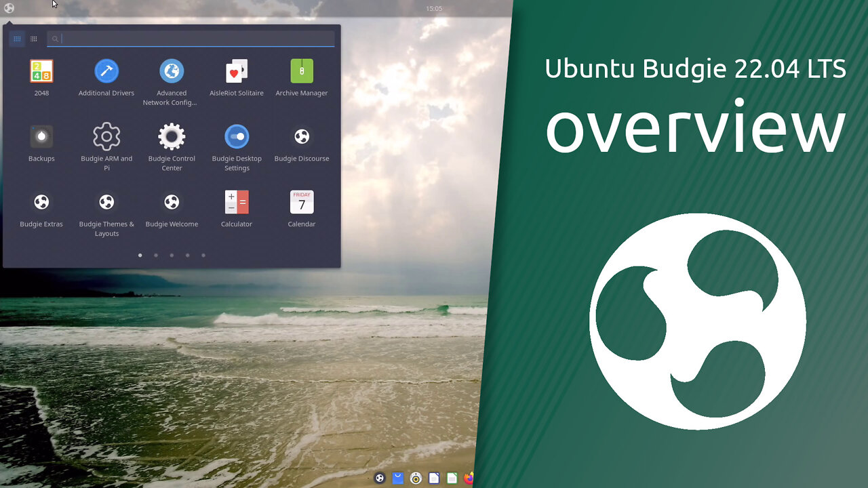The image size is (868, 488).
Task: Launch Firefox from the dock
Action: point(469,479)
